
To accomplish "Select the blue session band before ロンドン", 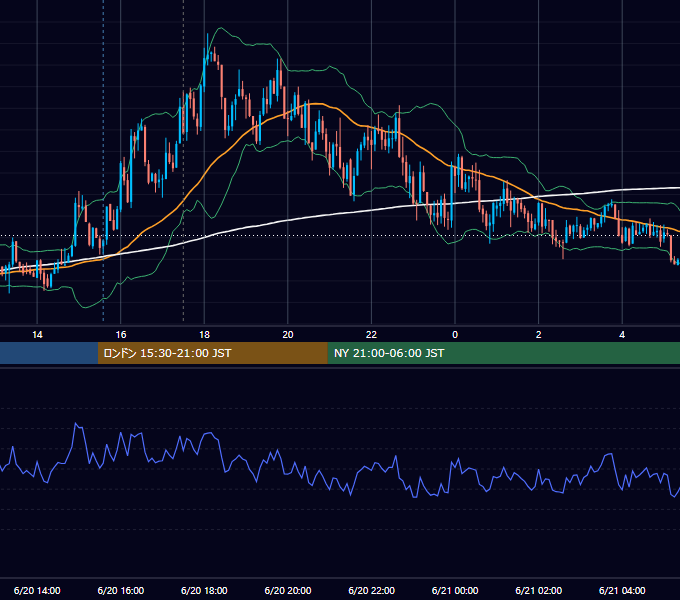I will pyautogui.click(x=49, y=353).
